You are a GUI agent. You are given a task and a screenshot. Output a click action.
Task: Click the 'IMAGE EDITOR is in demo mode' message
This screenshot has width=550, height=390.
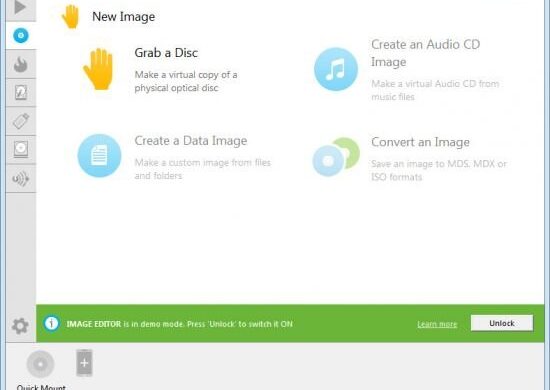[x=179, y=324]
